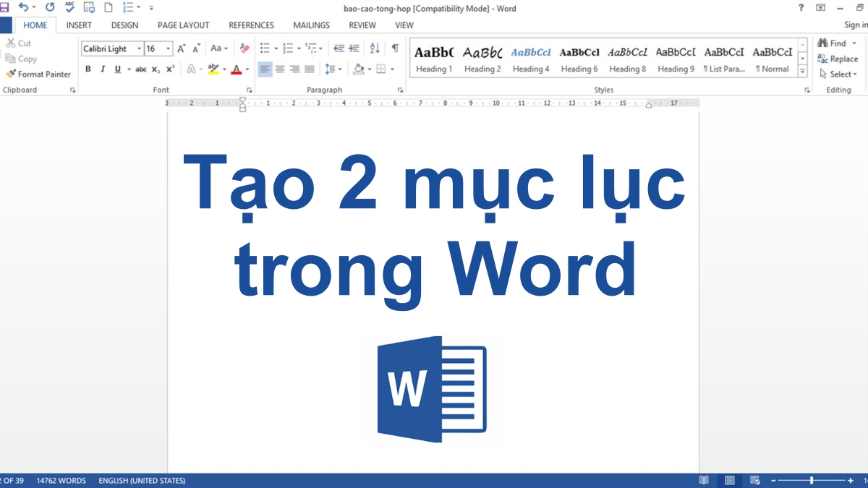Shrink the font size

pos(196,48)
